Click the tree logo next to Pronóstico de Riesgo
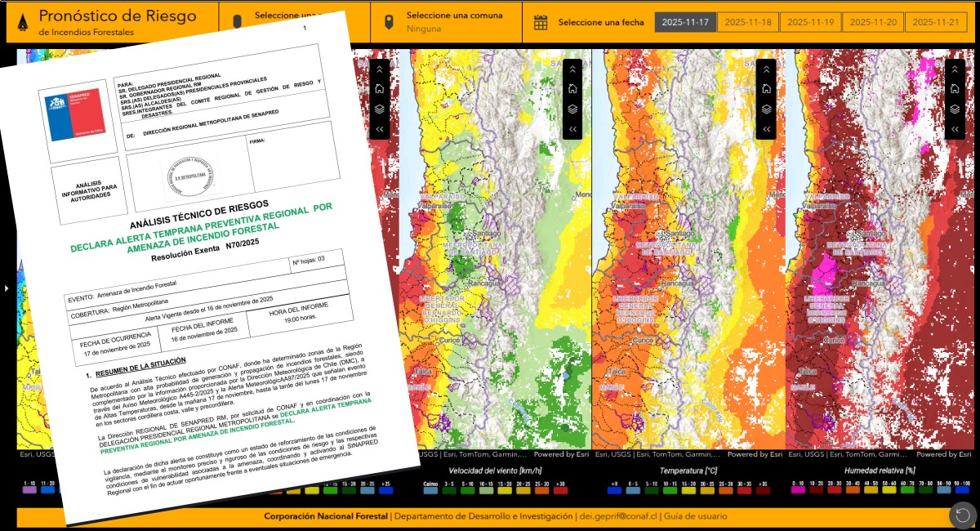This screenshot has height=531, width=980. coord(20,22)
